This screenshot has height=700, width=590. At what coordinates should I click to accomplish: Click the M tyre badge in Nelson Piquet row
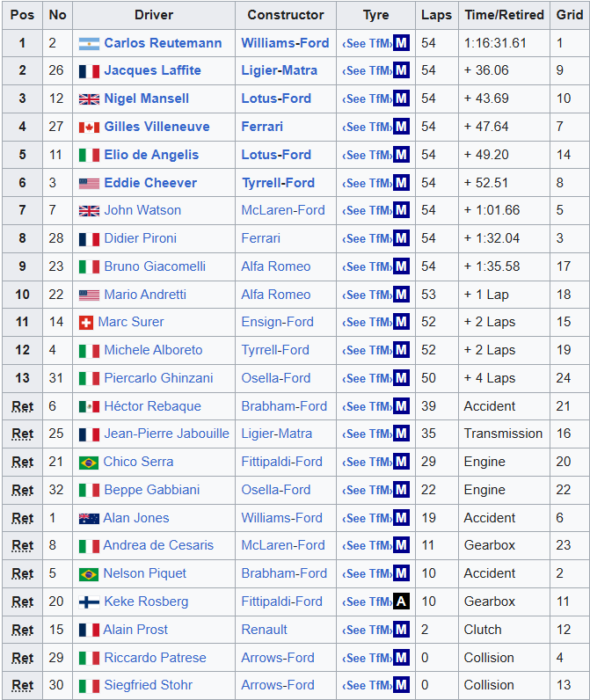pos(401,573)
